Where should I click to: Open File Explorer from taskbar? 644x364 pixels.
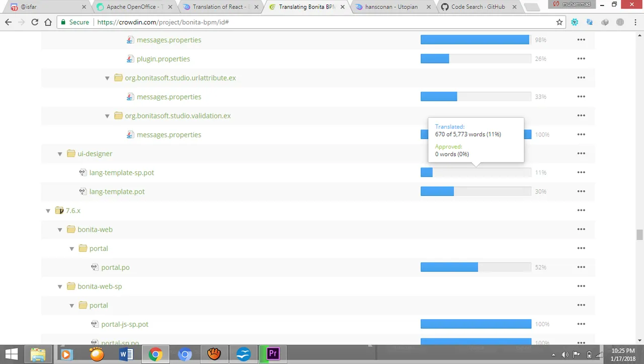[x=38, y=354]
